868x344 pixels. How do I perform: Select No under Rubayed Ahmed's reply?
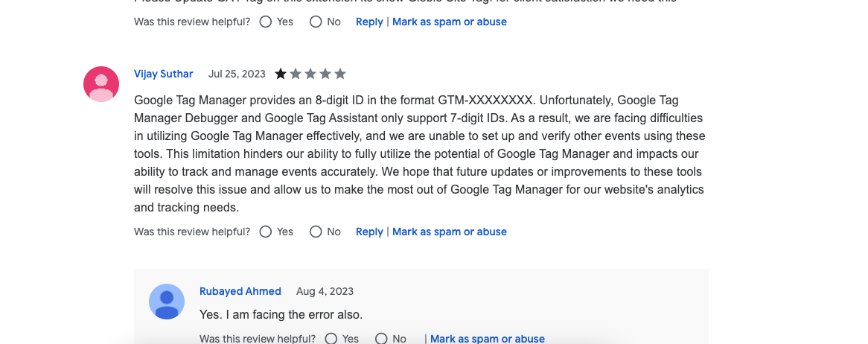tap(381, 339)
